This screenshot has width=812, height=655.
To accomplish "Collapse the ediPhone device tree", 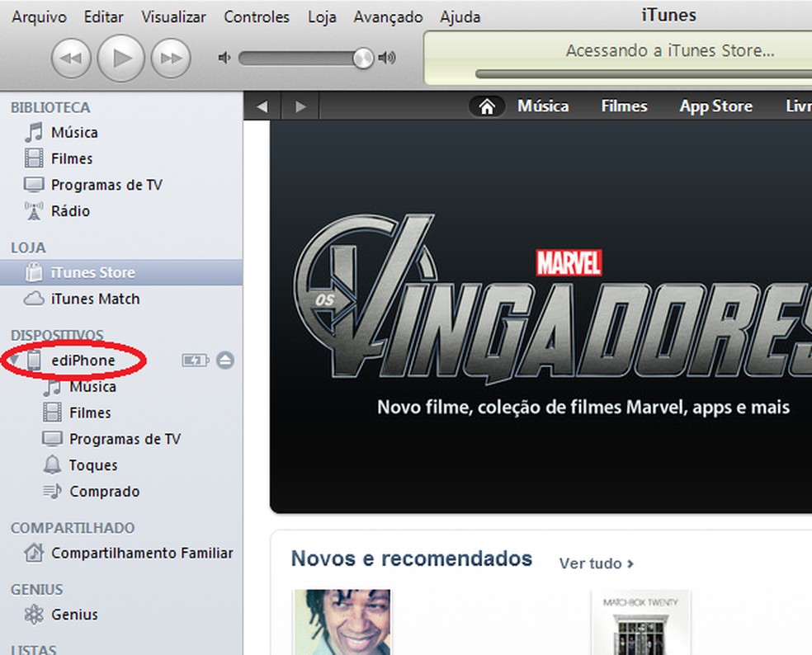I will (14, 360).
